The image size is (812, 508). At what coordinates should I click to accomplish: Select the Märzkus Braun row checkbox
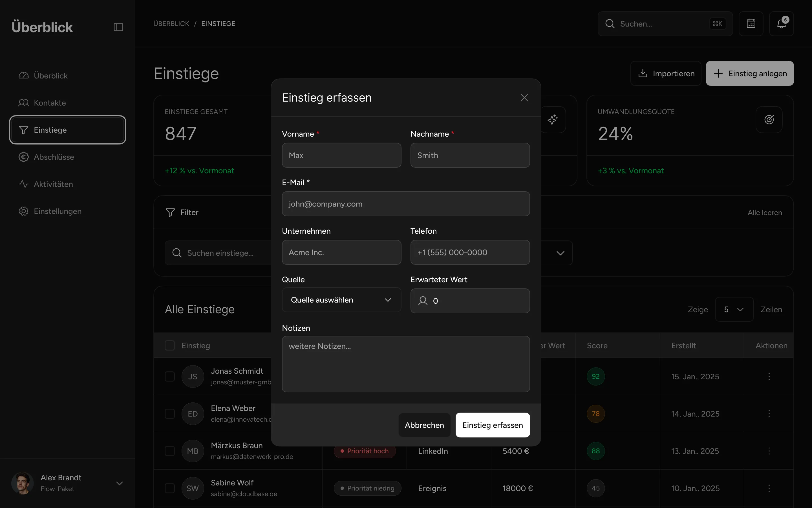tap(170, 451)
